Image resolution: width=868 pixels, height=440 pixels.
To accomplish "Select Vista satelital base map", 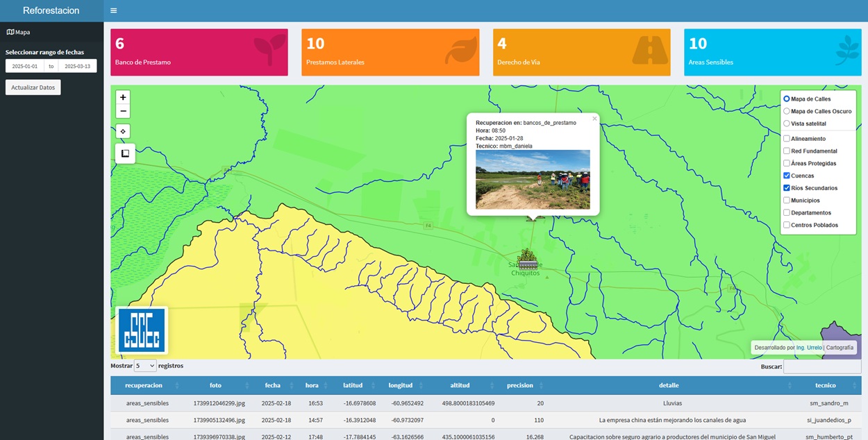I will tap(787, 124).
